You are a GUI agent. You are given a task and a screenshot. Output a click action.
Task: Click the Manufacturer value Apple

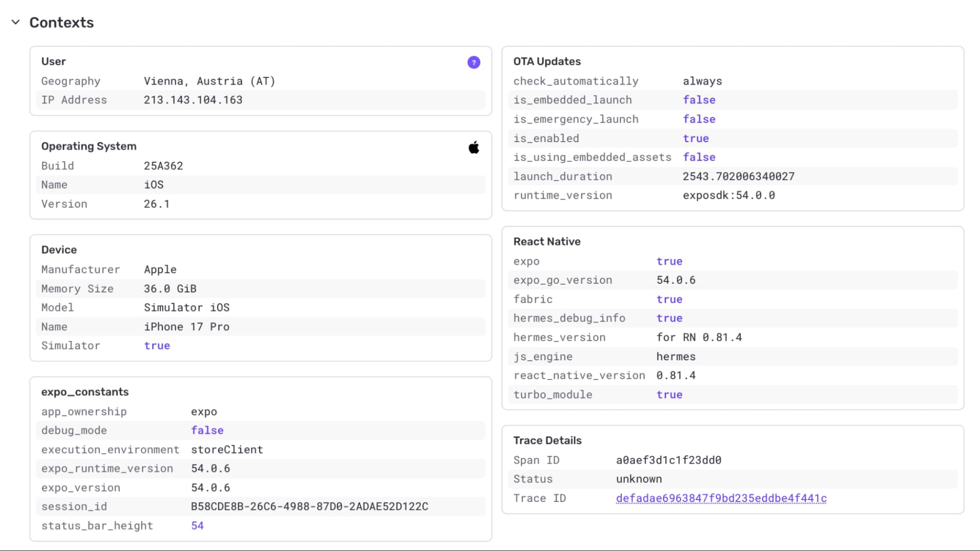(160, 270)
